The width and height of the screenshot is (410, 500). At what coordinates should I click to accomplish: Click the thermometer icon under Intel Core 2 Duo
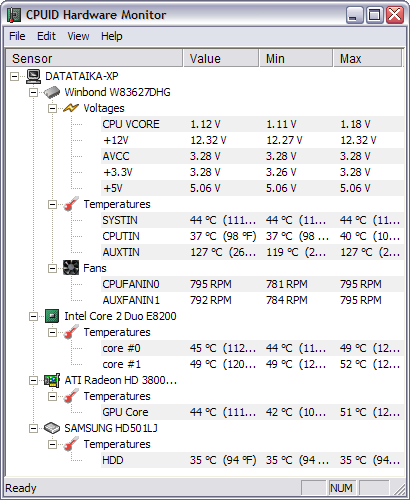(71, 332)
